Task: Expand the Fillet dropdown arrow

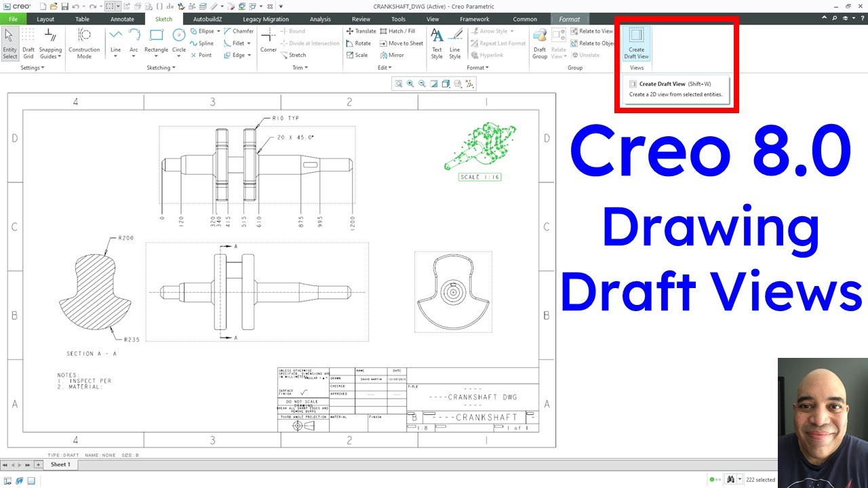Action: (x=249, y=43)
